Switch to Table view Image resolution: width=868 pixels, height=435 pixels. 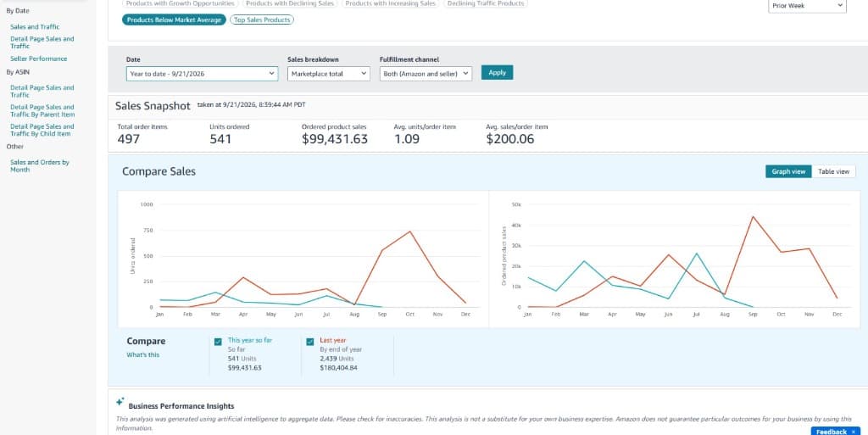coord(834,171)
